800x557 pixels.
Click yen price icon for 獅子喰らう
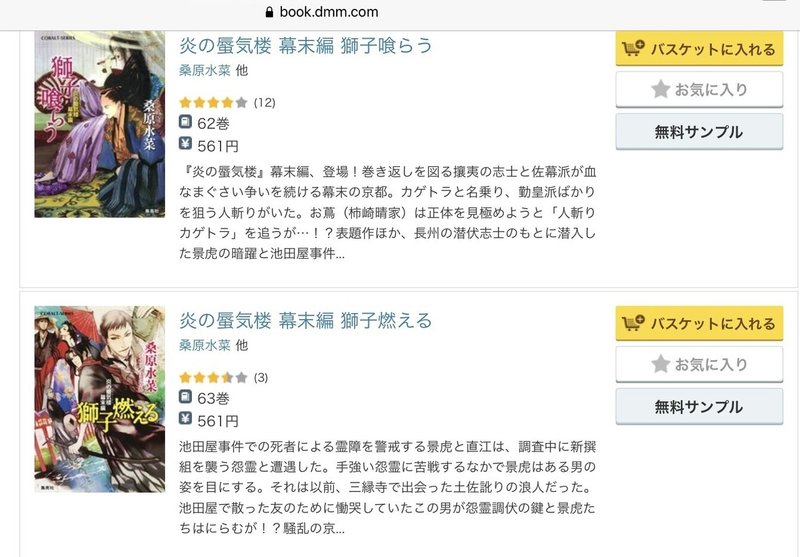click(186, 144)
